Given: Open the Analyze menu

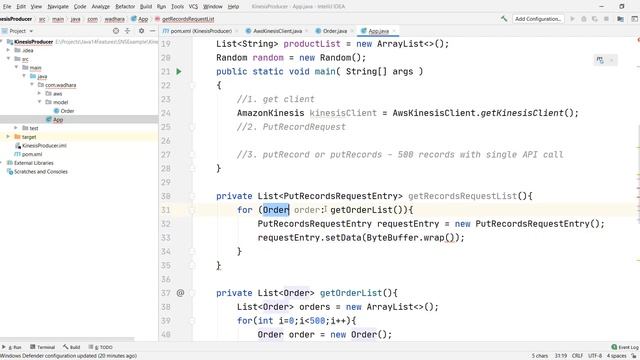Looking at the screenshot, I should pos(100,7).
